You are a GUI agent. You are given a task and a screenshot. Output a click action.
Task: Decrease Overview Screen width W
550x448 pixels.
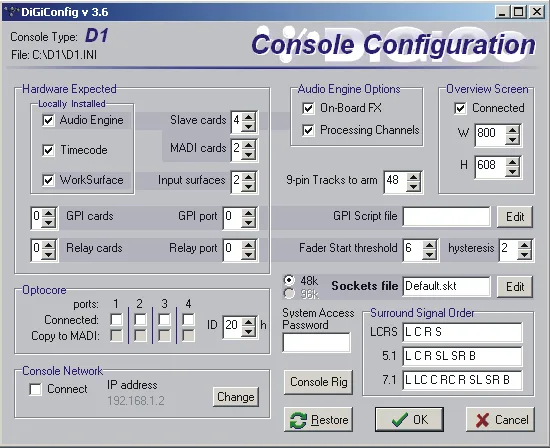coord(512,140)
